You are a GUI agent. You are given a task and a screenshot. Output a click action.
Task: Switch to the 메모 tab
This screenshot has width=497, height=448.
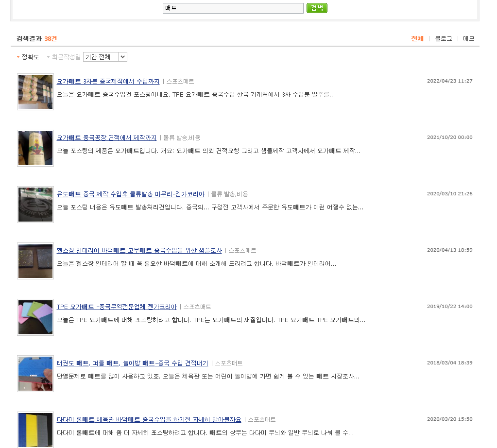[x=468, y=39]
